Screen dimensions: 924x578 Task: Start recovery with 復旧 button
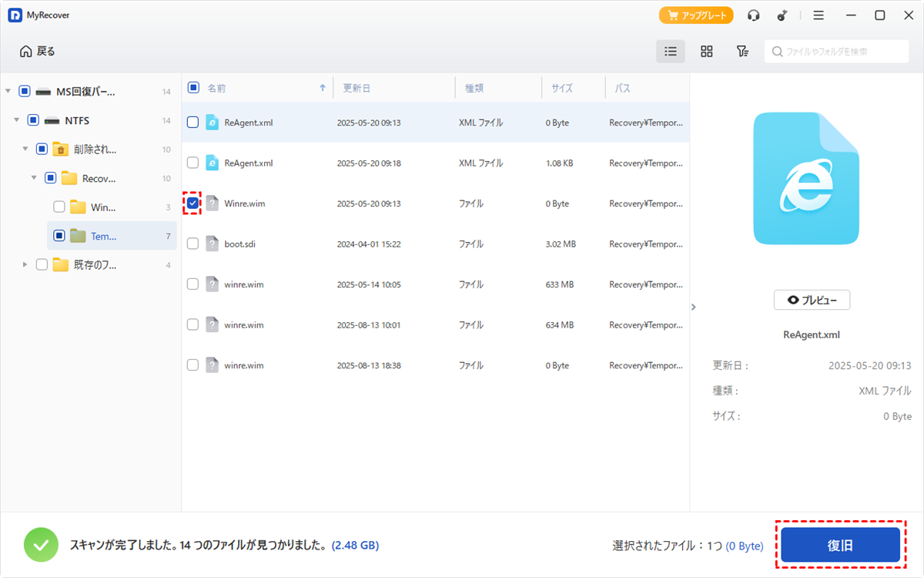point(840,545)
